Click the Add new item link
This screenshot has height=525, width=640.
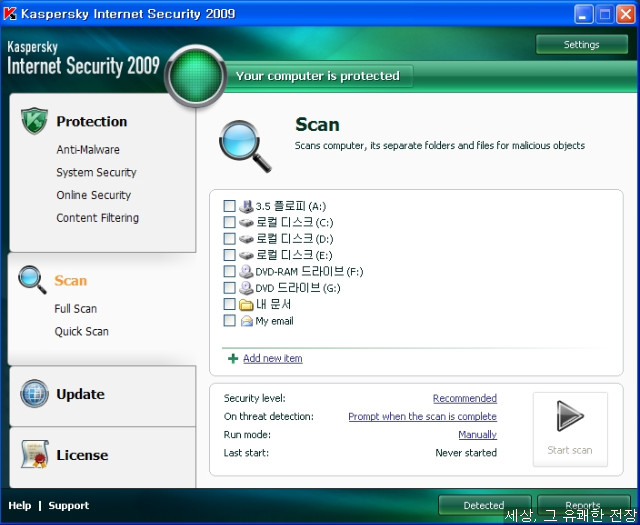coord(273,358)
